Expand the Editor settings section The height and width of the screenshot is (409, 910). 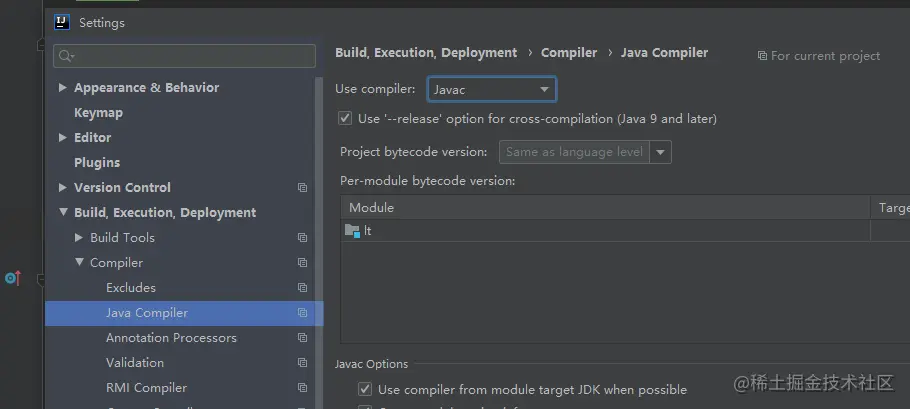pyautogui.click(x=63, y=138)
